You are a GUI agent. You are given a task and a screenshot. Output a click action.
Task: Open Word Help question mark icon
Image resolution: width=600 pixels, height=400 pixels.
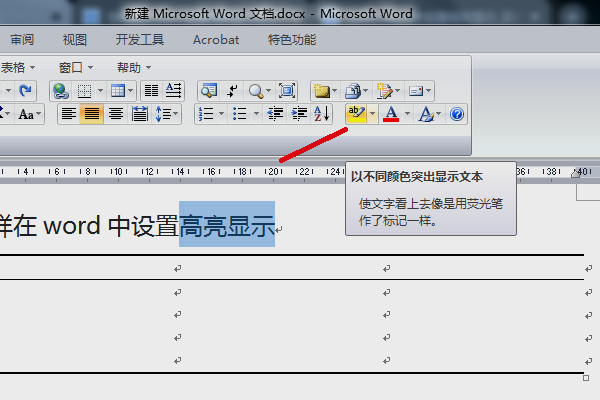457,114
